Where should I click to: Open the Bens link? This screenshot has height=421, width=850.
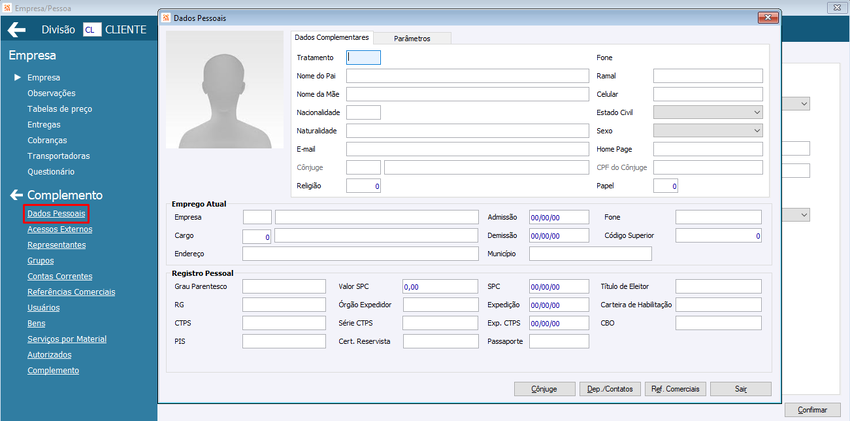click(36, 323)
